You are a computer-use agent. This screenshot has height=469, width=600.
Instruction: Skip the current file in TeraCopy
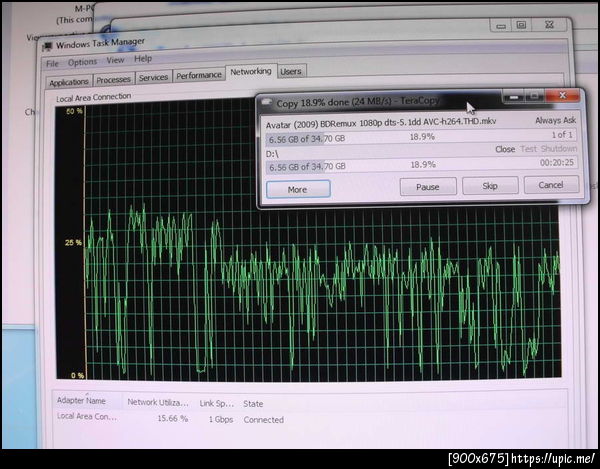coord(490,186)
